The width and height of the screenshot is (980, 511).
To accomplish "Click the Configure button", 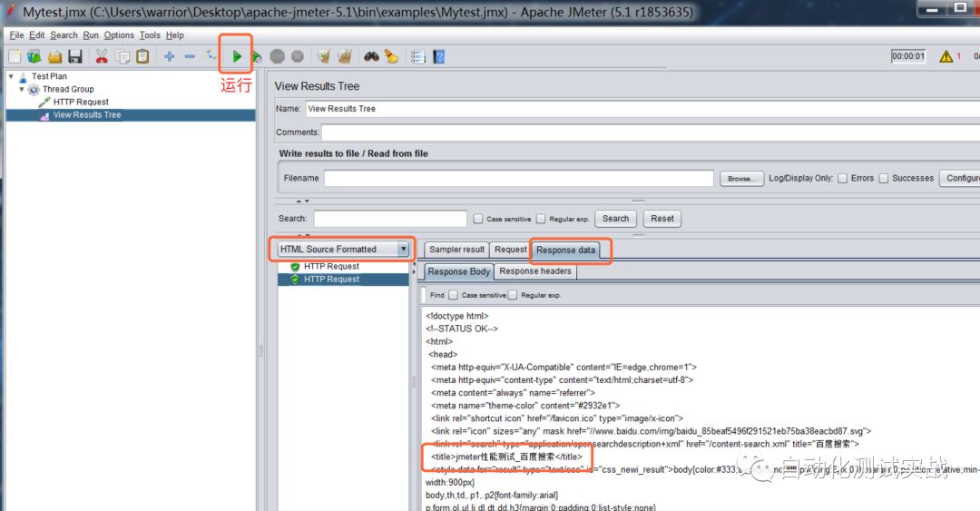I will click(961, 178).
